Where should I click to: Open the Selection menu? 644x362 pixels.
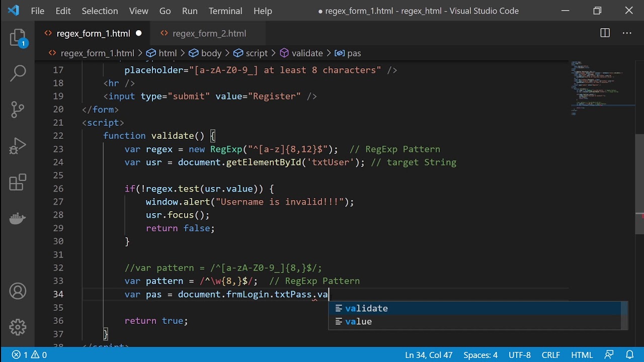point(100,11)
